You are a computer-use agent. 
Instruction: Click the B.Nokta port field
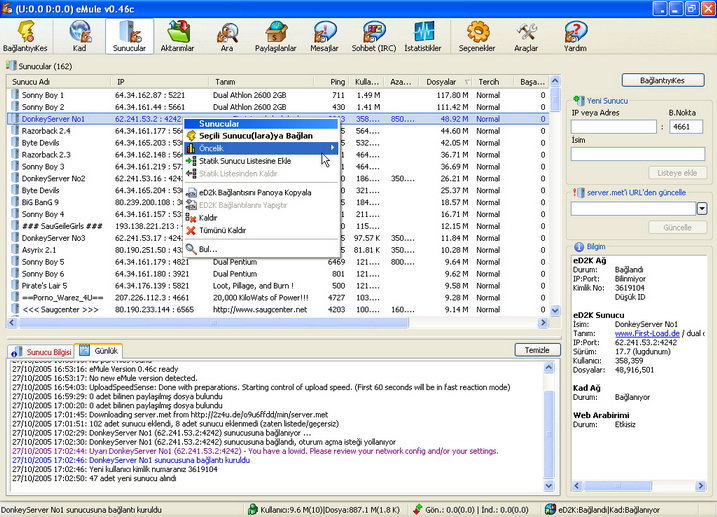(x=685, y=127)
